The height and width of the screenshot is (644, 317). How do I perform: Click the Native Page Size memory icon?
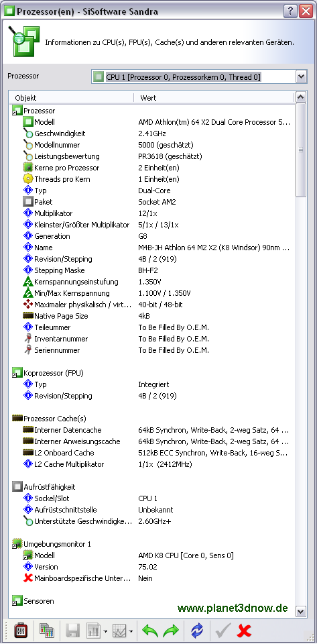coord(28,316)
